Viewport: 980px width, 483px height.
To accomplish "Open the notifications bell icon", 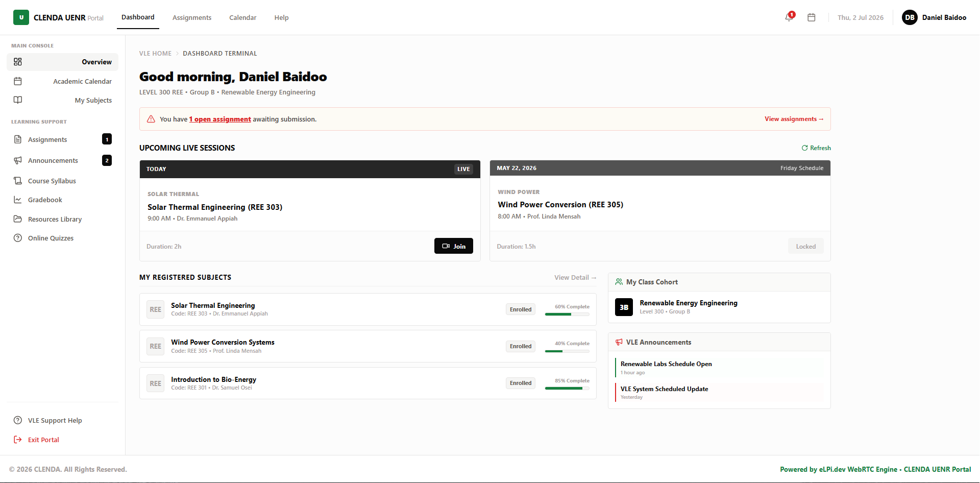I will pos(789,17).
